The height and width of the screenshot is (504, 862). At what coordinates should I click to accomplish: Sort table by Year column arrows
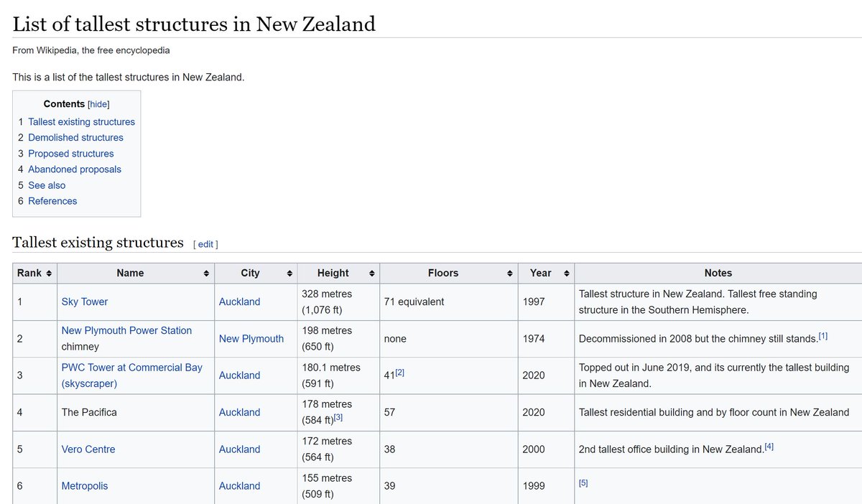[567, 274]
